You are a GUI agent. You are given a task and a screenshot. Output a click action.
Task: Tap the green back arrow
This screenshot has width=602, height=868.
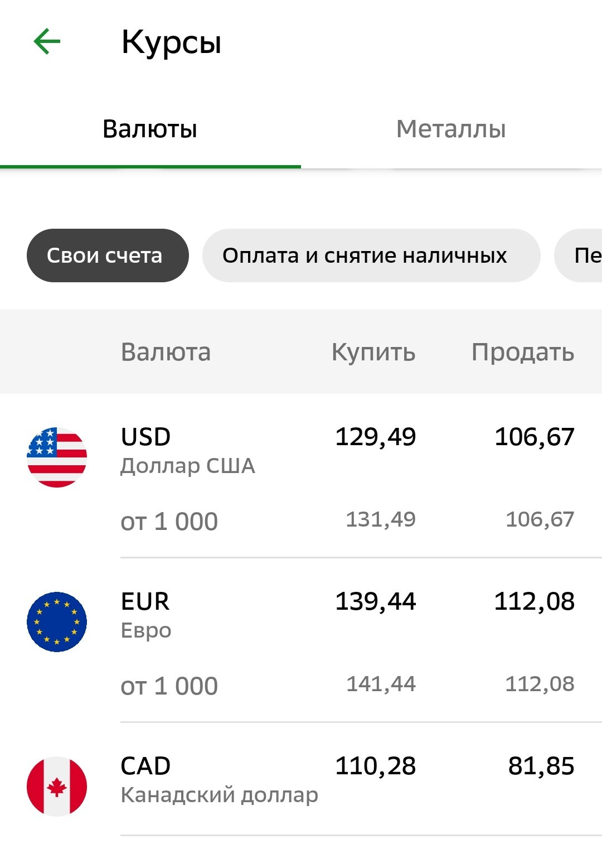[x=47, y=42]
